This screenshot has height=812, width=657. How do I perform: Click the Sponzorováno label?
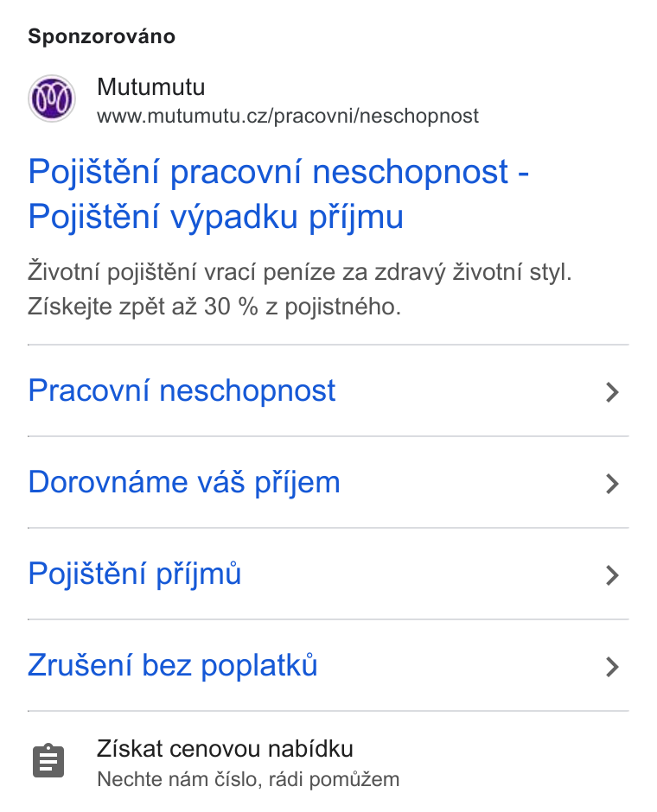[101, 37]
